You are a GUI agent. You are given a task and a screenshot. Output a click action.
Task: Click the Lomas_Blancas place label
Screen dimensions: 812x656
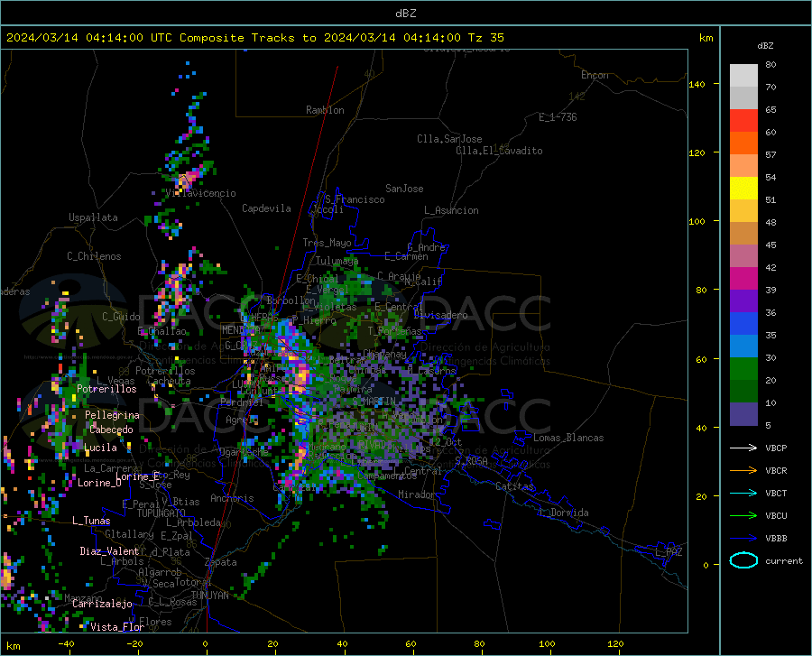click(x=568, y=438)
